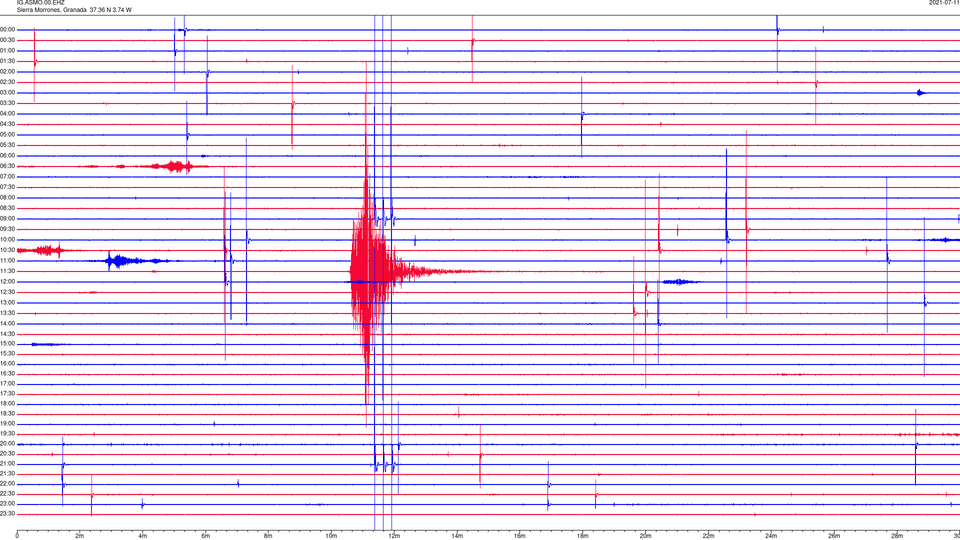Click the 28m axis tick label

(x=897, y=536)
